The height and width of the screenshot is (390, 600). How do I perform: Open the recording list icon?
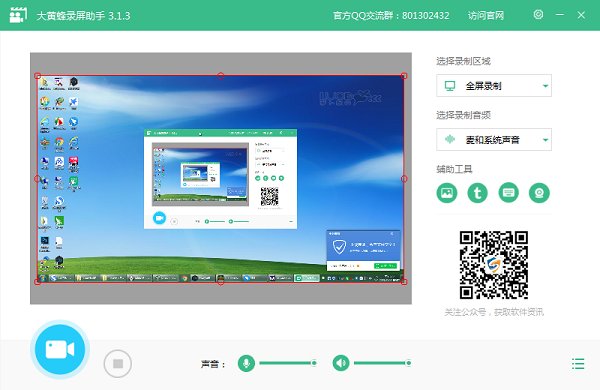click(578, 364)
